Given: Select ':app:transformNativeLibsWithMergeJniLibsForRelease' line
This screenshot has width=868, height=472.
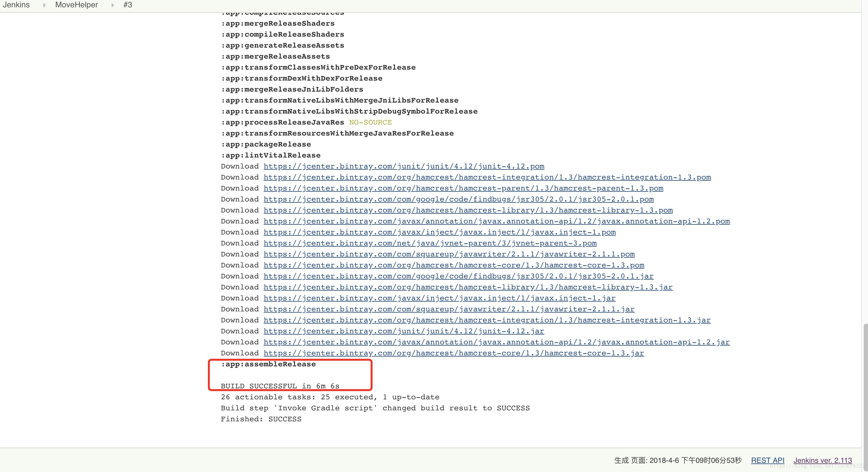Looking at the screenshot, I should coord(340,100).
